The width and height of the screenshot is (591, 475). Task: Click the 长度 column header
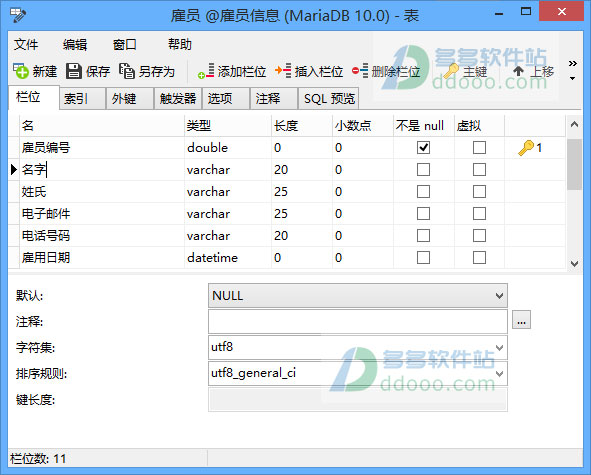click(302, 126)
